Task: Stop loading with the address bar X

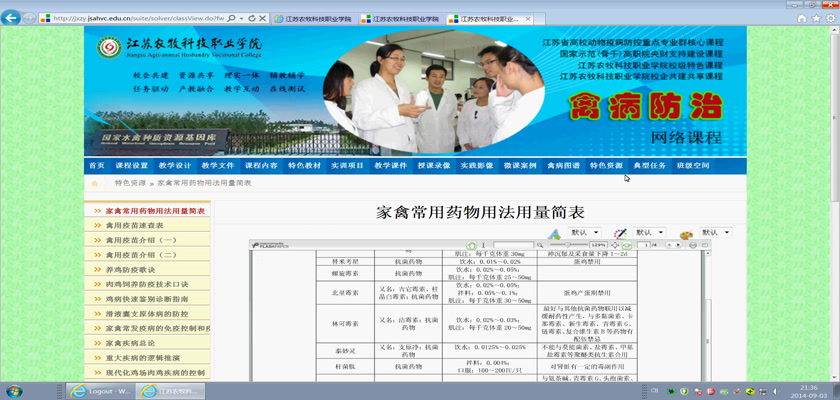Action: [262, 18]
